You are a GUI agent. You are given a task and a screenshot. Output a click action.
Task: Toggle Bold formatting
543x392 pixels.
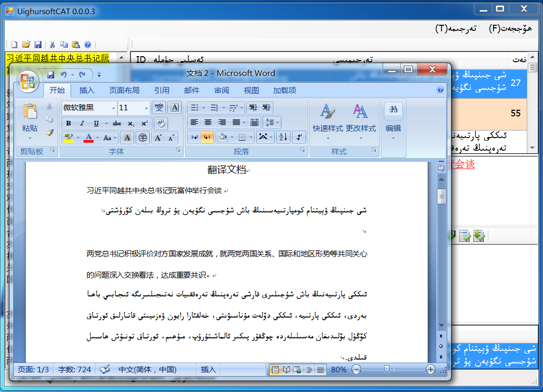68,123
